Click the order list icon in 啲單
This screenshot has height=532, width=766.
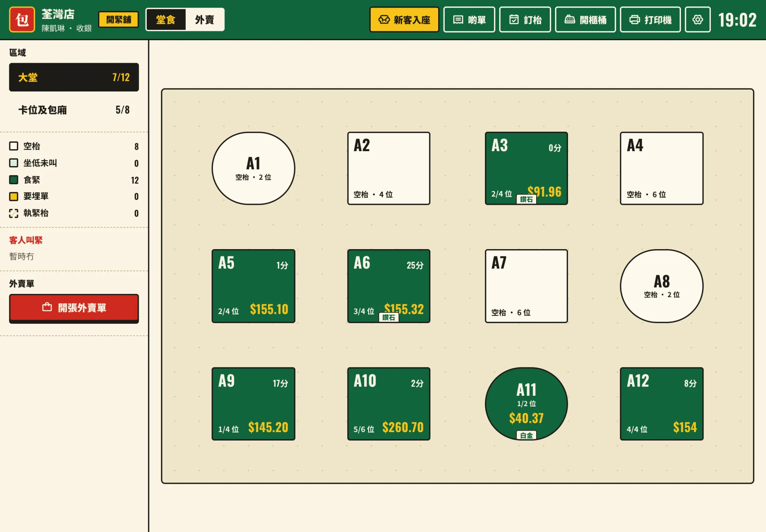click(458, 20)
